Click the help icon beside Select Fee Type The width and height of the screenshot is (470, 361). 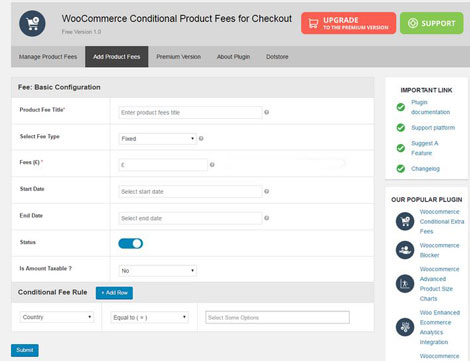[x=201, y=138]
